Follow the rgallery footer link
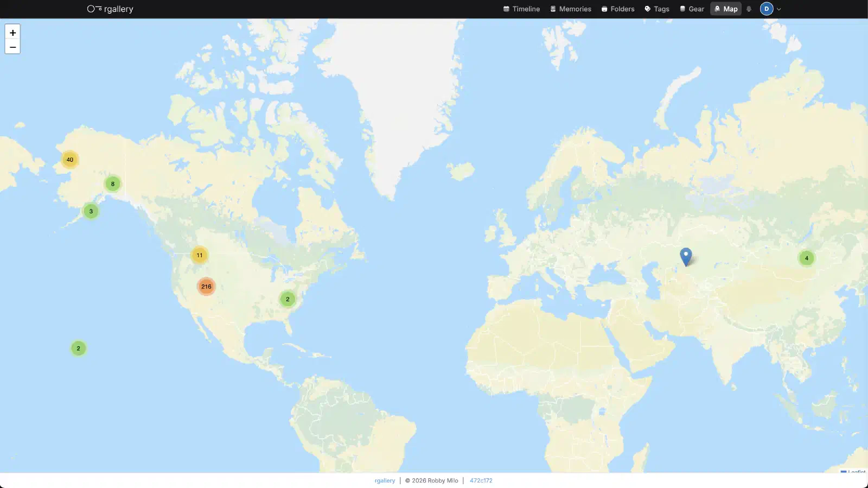Screen dimensions: 868x488 coord(385,480)
